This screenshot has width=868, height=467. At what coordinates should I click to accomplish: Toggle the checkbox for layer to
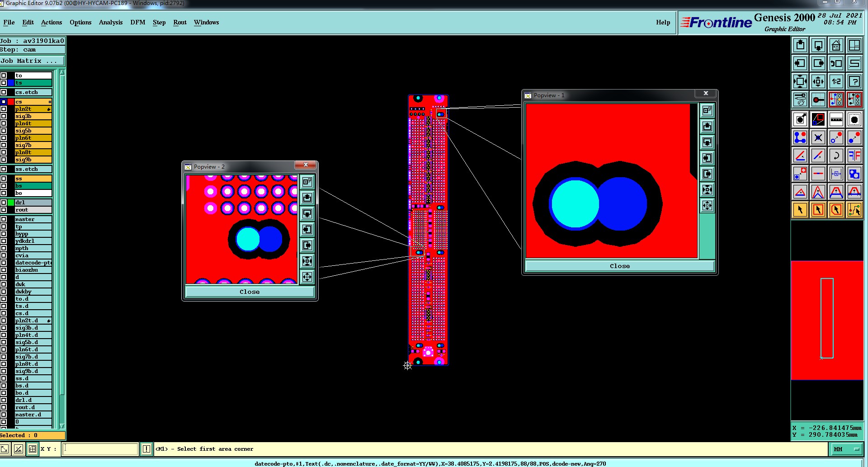(4, 75)
